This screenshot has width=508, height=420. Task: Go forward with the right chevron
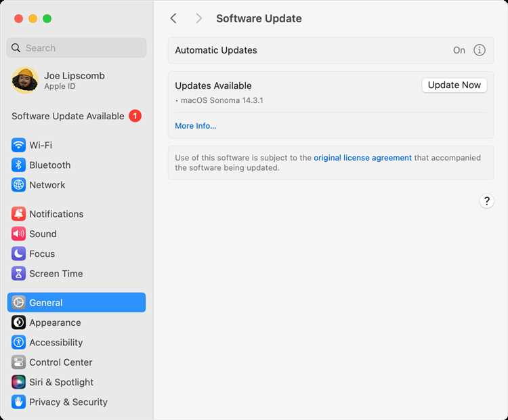(x=198, y=18)
